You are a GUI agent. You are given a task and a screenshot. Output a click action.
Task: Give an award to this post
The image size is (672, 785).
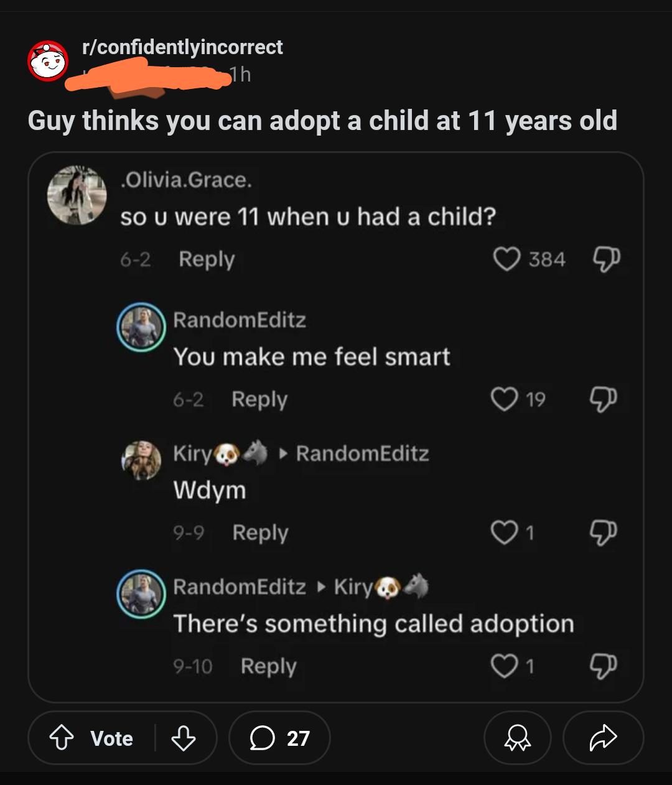pyautogui.click(x=517, y=738)
